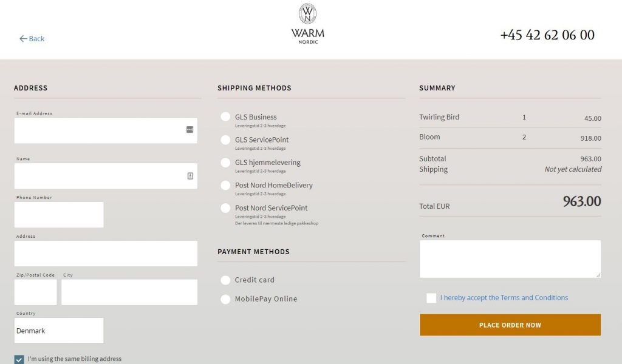This screenshot has height=364, width=622.
Task: Uncheck same billing address checkbox
Action: [19, 359]
